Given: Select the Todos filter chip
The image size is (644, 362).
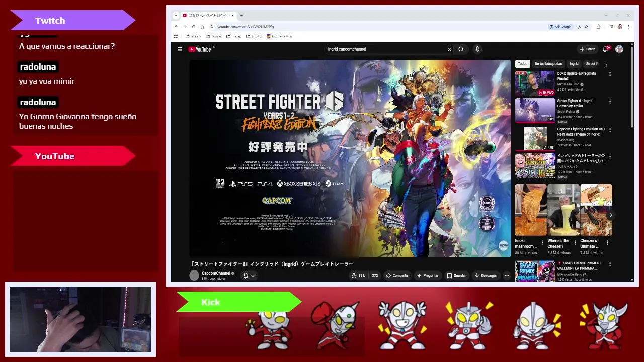Looking at the screenshot, I should [523, 64].
